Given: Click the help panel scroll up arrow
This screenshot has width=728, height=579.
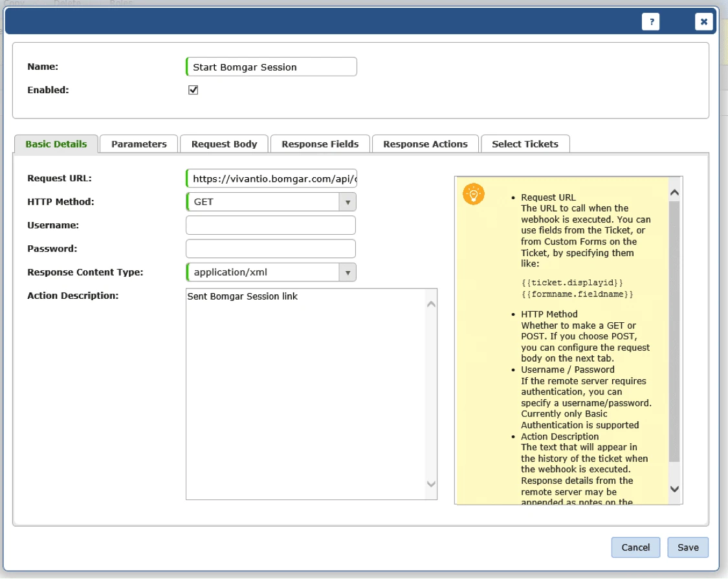Looking at the screenshot, I should point(675,192).
